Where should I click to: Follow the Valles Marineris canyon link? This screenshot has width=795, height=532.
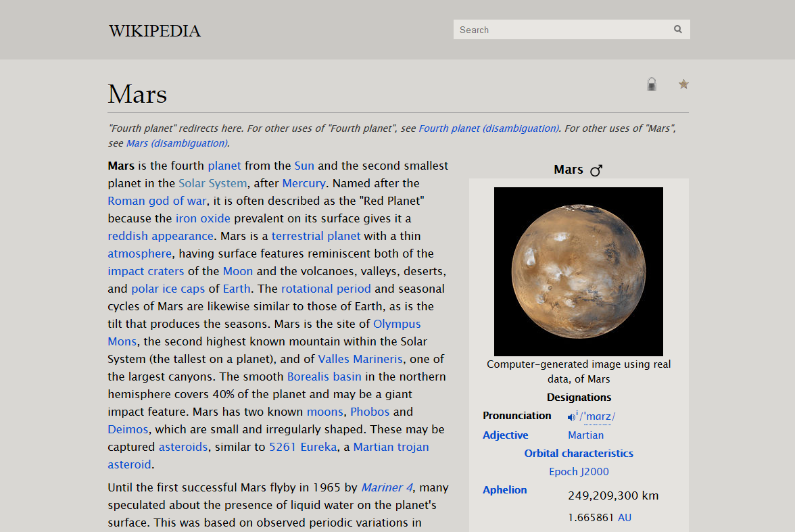coord(360,359)
